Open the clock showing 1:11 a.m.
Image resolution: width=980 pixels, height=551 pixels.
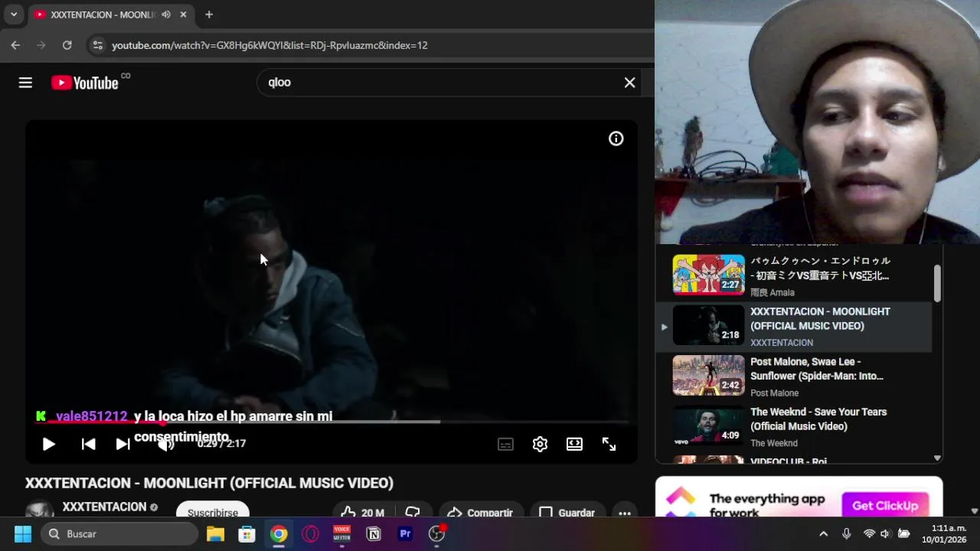click(944, 534)
